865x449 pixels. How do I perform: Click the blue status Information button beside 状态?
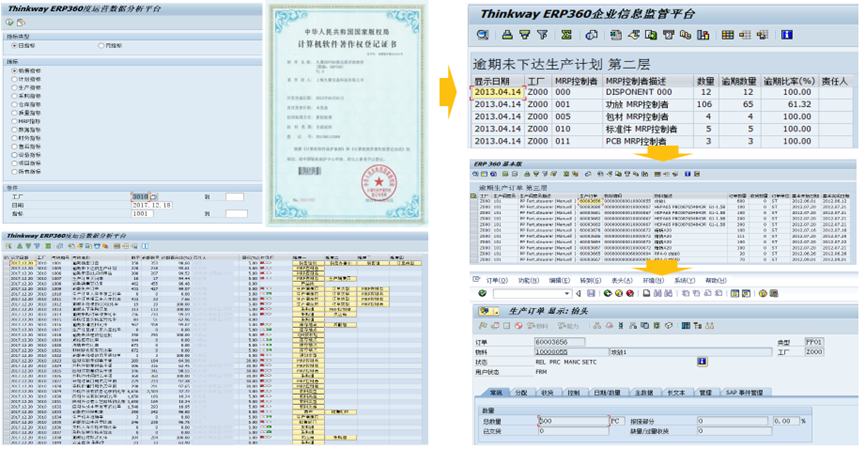702,362
